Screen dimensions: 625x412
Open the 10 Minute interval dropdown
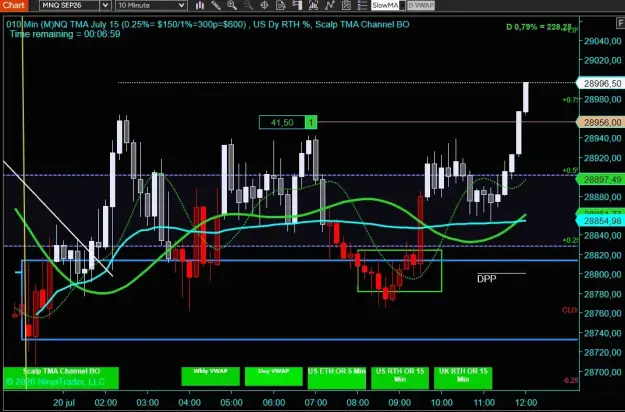pyautogui.click(x=151, y=5)
